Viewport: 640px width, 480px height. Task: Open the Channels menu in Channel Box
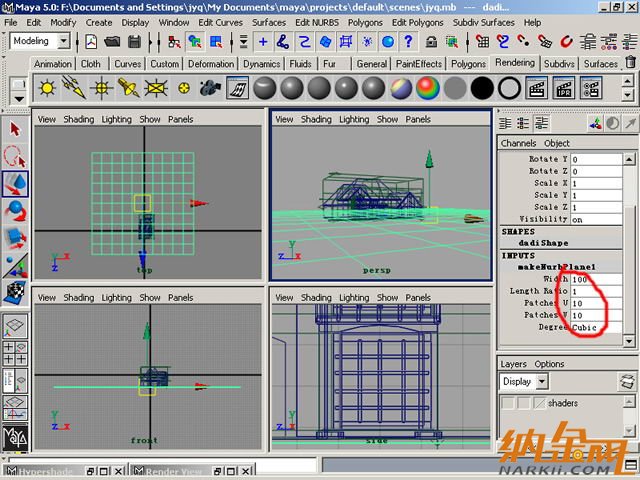tap(518, 143)
